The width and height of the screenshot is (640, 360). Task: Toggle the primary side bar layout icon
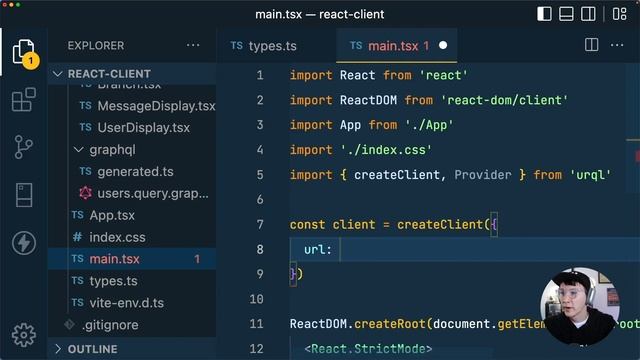pos(544,14)
